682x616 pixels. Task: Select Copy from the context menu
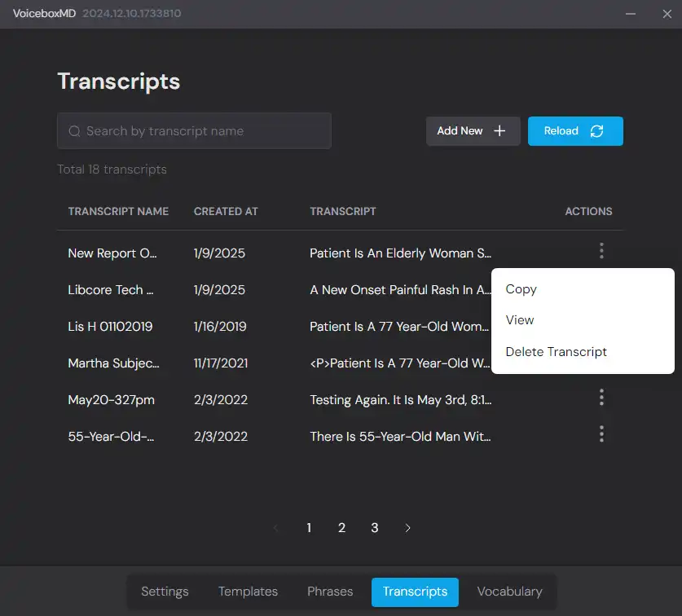[521, 289]
